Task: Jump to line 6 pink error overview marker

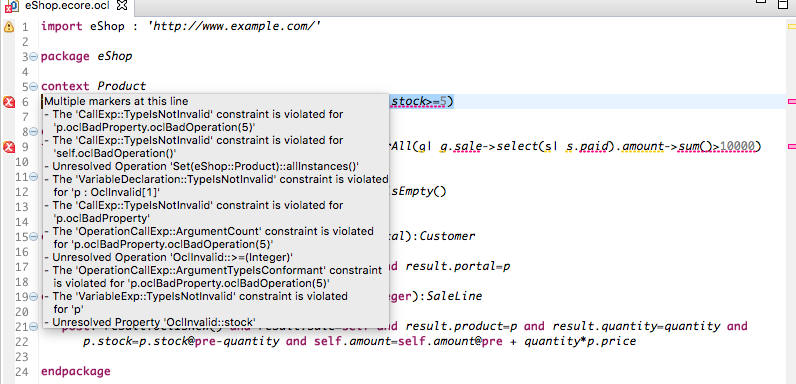Action: (x=792, y=102)
